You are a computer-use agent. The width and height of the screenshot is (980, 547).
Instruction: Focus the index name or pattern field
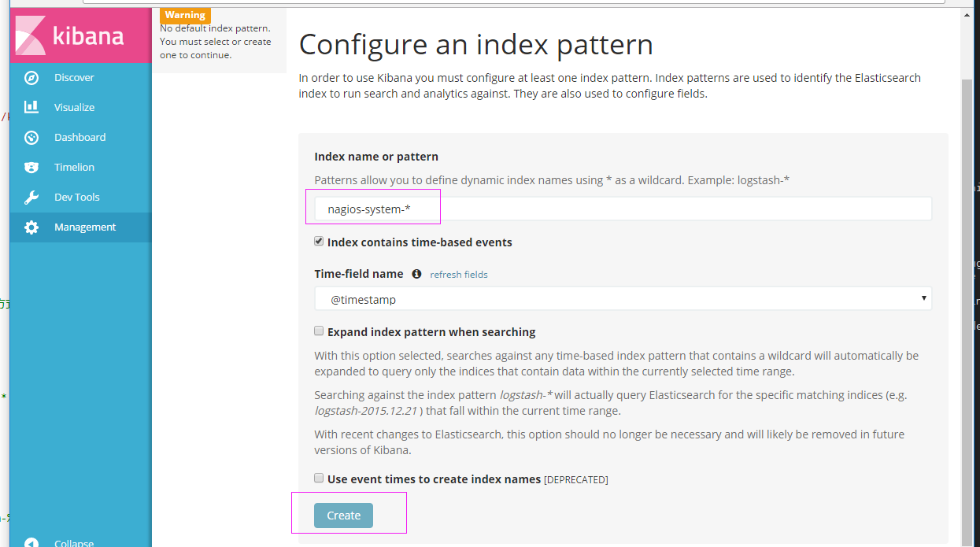[x=622, y=209]
